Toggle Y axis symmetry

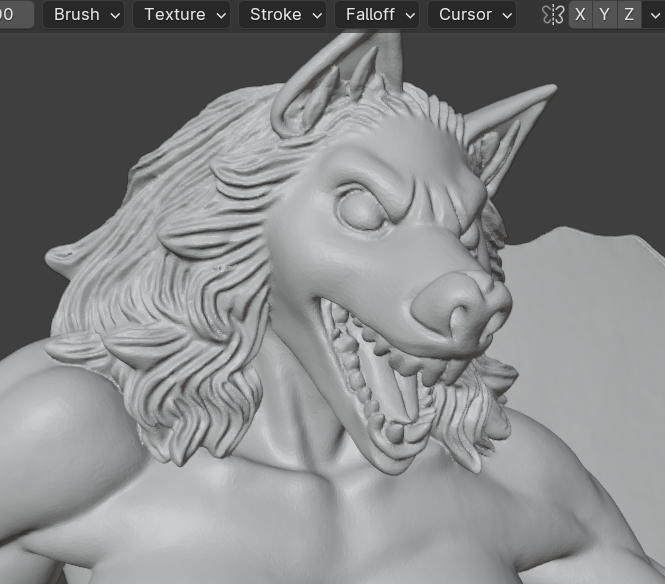pos(604,14)
